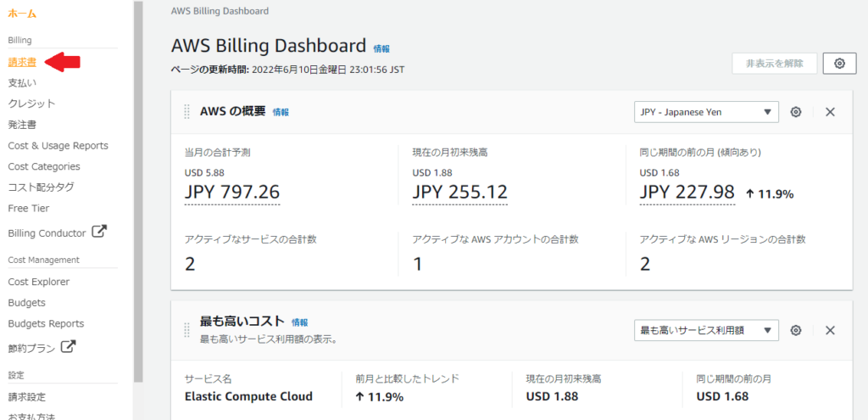Open dashboard settings gear icon at top right

[x=839, y=64]
